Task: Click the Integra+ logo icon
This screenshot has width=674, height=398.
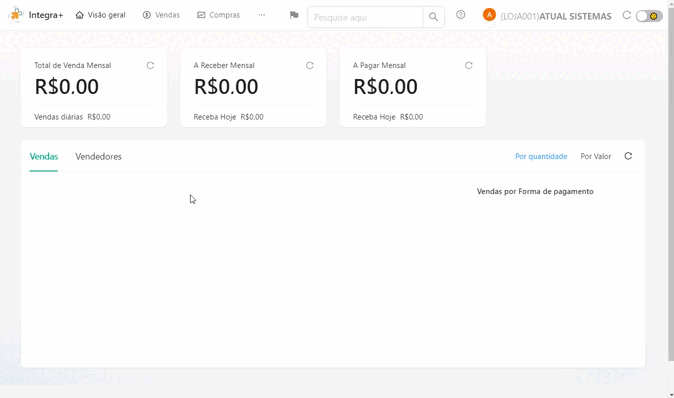Action: 16,15
